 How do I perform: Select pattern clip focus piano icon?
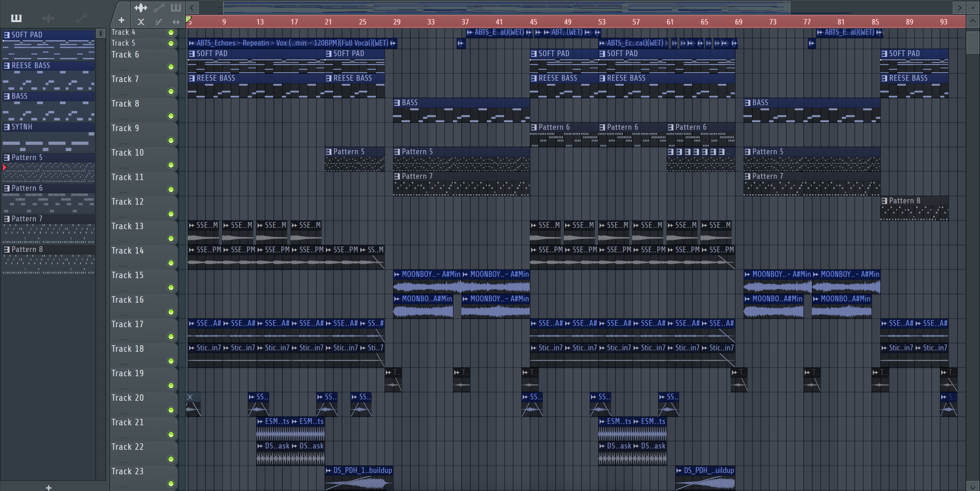[176, 7]
